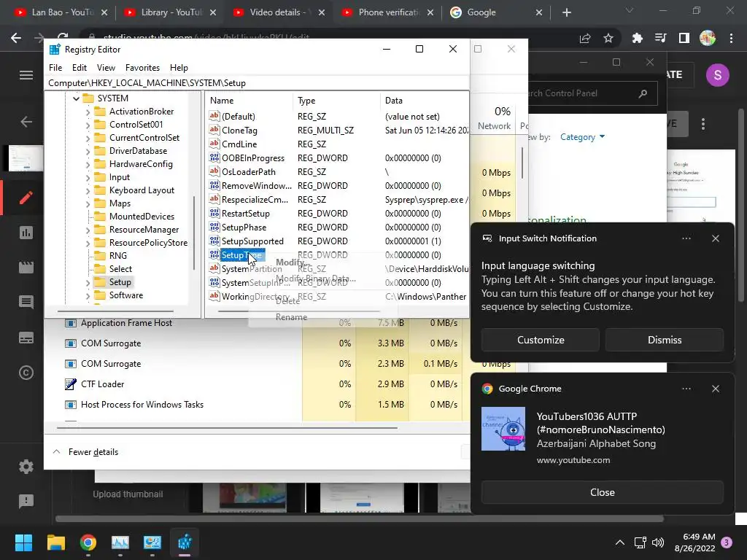Show hidden system tray icons
Screen dimensions: 747x560
[620, 542]
